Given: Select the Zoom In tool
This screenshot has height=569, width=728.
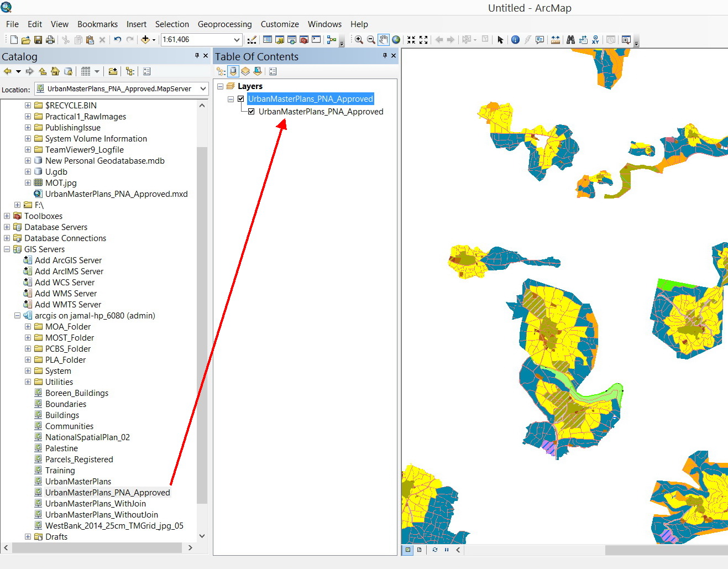Looking at the screenshot, I should (359, 40).
